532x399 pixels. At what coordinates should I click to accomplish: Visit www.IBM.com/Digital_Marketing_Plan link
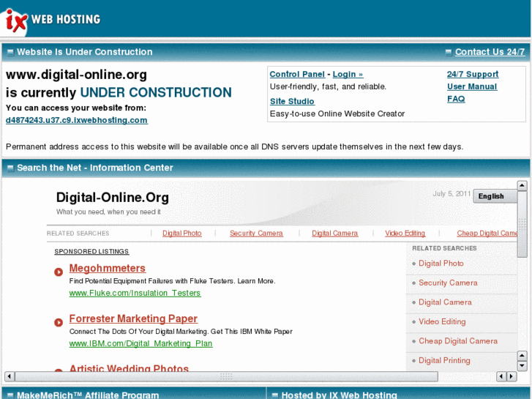tap(141, 343)
